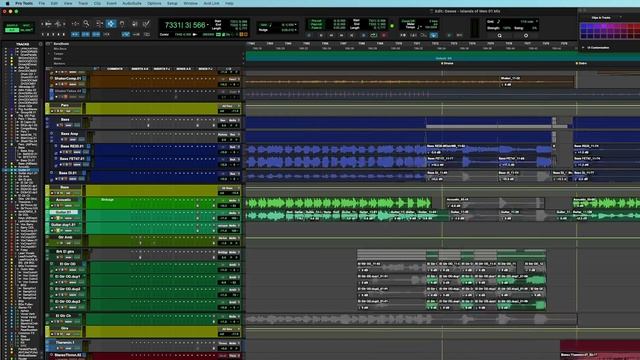Open the Apple menu
Image resolution: width=640 pixels, height=360 pixels.
point(7,3)
